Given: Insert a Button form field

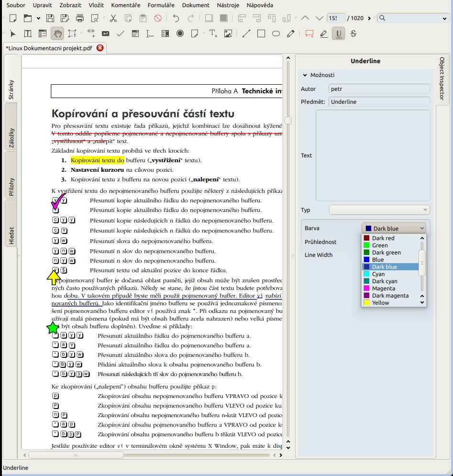Looking at the screenshot, I should pos(106,33).
